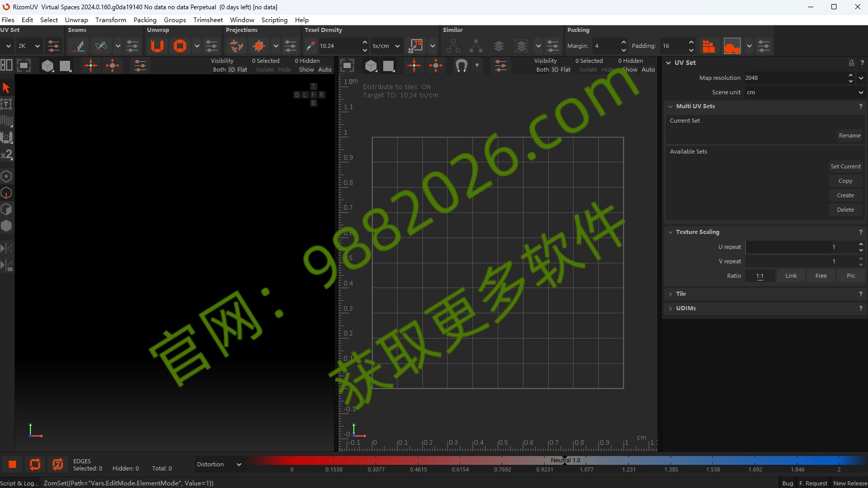The height and width of the screenshot is (488, 868).
Task: Pick texel density with eyedropper
Action: tap(310, 46)
